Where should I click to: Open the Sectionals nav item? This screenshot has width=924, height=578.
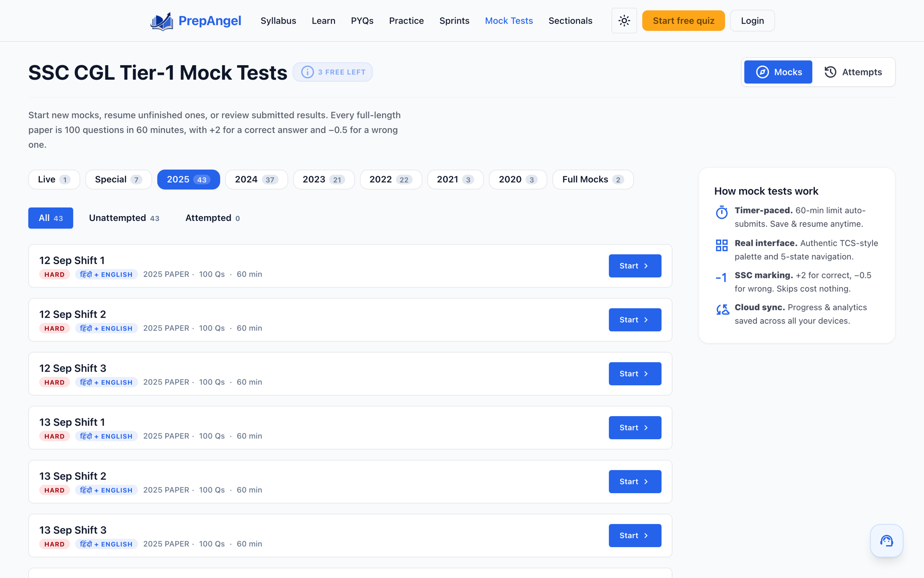click(x=570, y=21)
